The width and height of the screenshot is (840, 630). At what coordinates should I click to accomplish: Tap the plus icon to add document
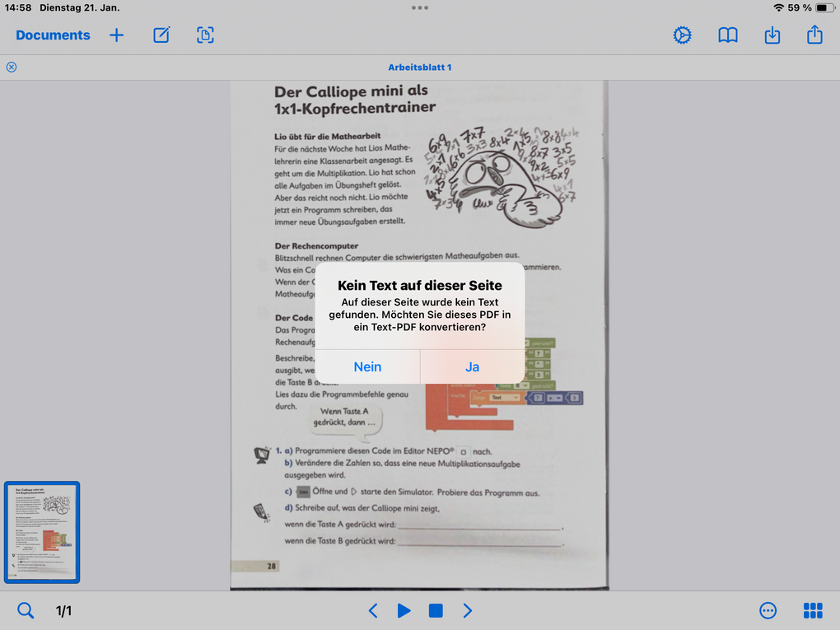tap(116, 35)
